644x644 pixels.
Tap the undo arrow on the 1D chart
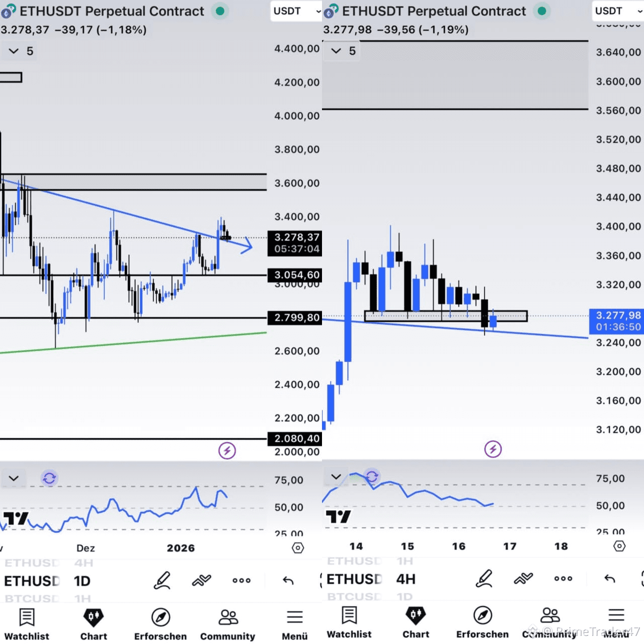288,581
